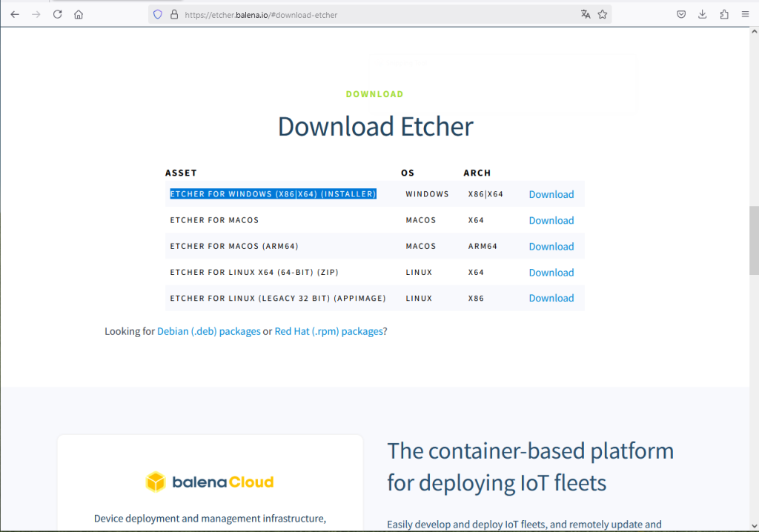Click the forward navigation arrow

[x=36, y=15]
